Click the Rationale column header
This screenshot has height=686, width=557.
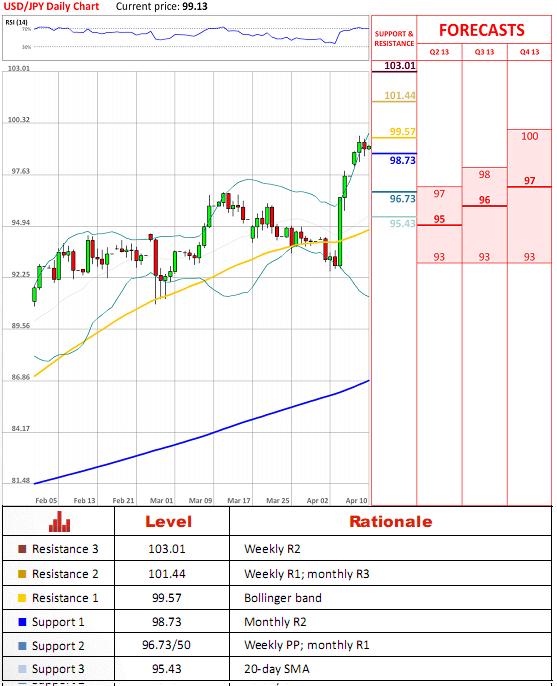390,522
